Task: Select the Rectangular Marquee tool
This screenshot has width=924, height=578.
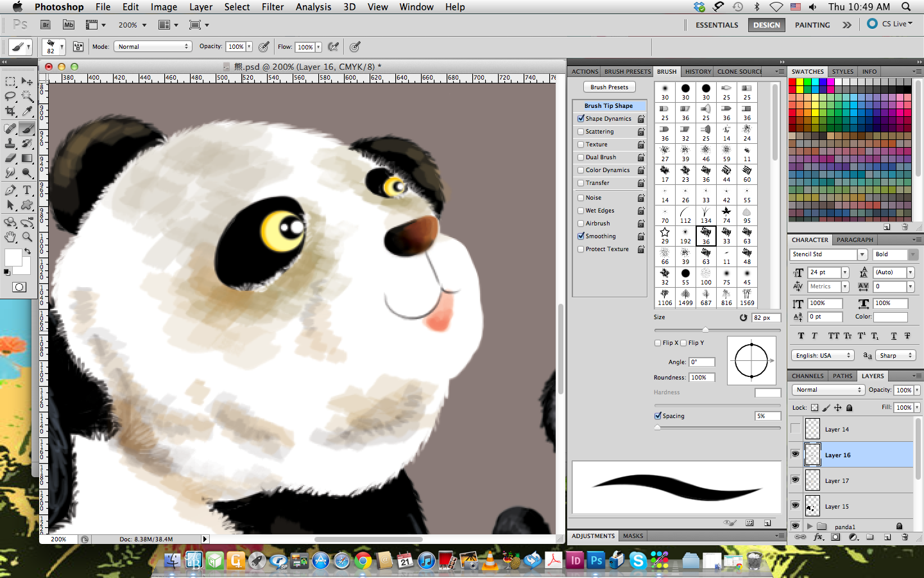Action: coord(10,82)
